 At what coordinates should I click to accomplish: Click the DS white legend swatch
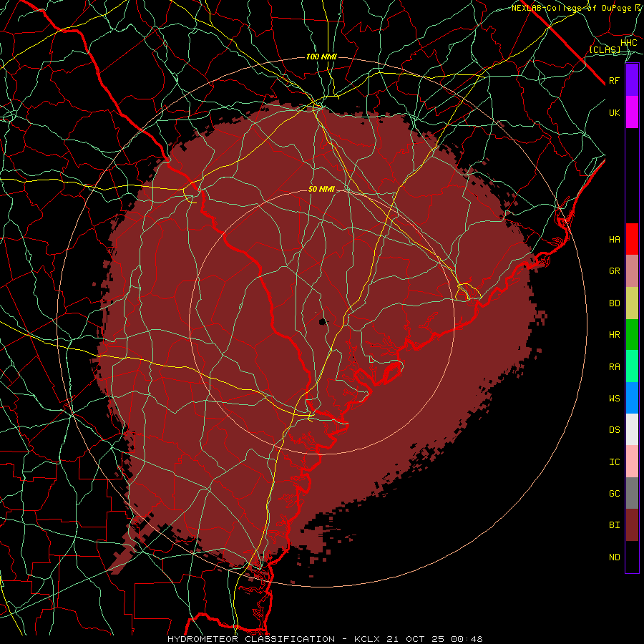tap(632, 429)
